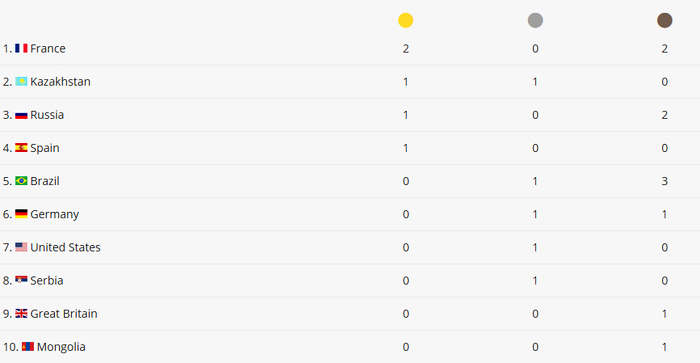Open the Kazakhstan country link

tap(60, 82)
